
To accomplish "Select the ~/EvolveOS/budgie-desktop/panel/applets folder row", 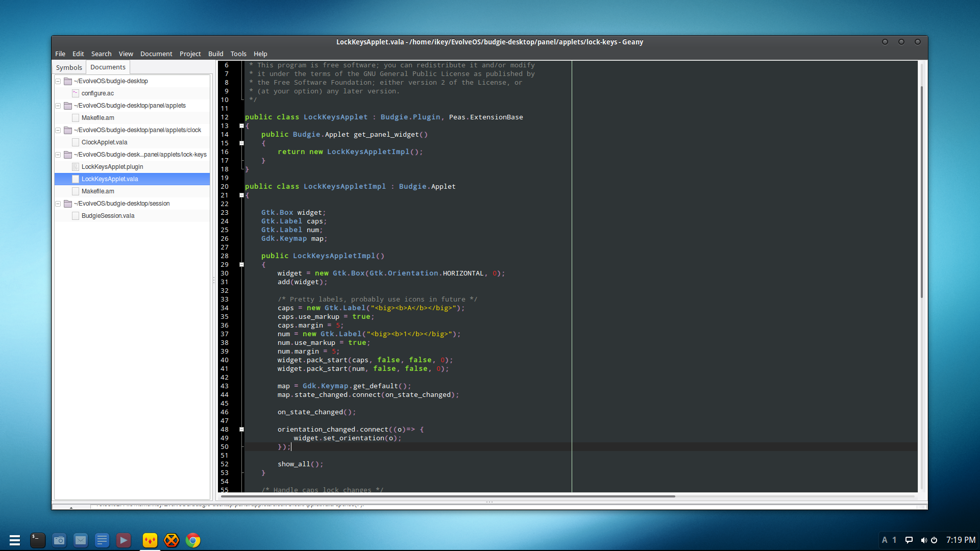I will point(132,106).
